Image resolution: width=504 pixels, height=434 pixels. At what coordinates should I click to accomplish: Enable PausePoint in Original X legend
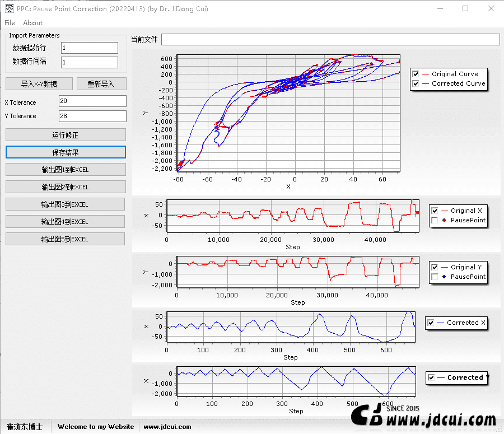(x=435, y=220)
